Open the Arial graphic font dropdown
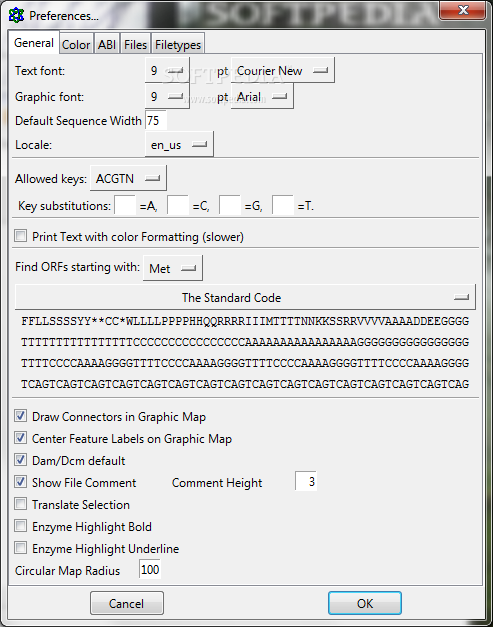The height and width of the screenshot is (627, 493). click(262, 96)
